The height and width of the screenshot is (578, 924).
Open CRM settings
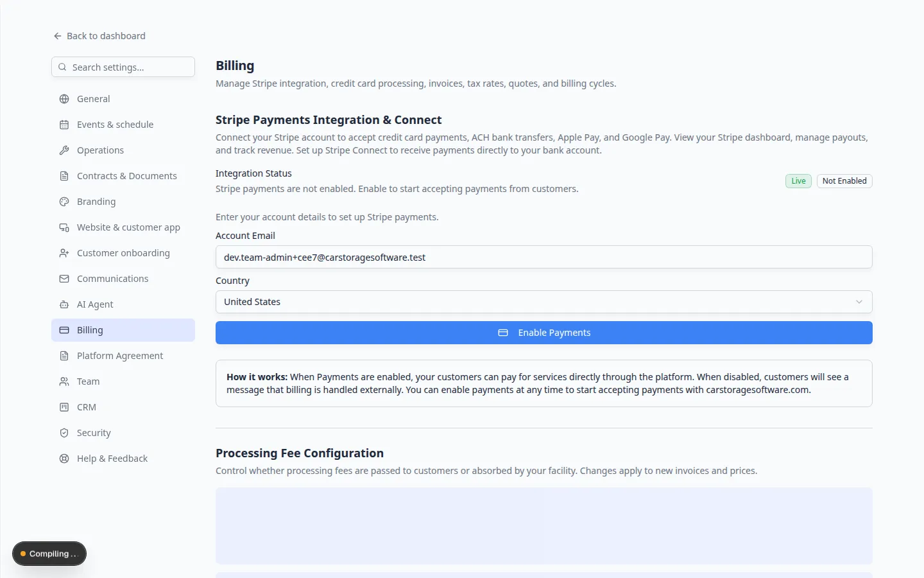[123, 407]
